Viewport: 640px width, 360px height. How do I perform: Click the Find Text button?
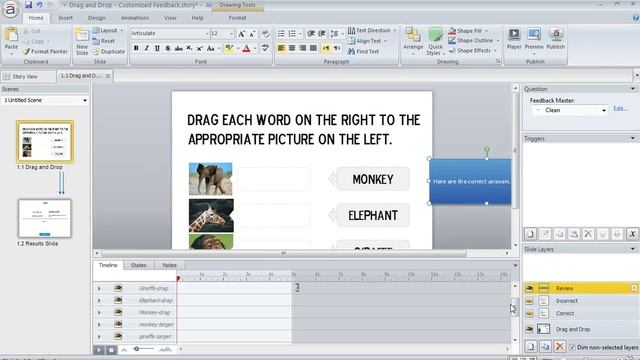pos(363,51)
